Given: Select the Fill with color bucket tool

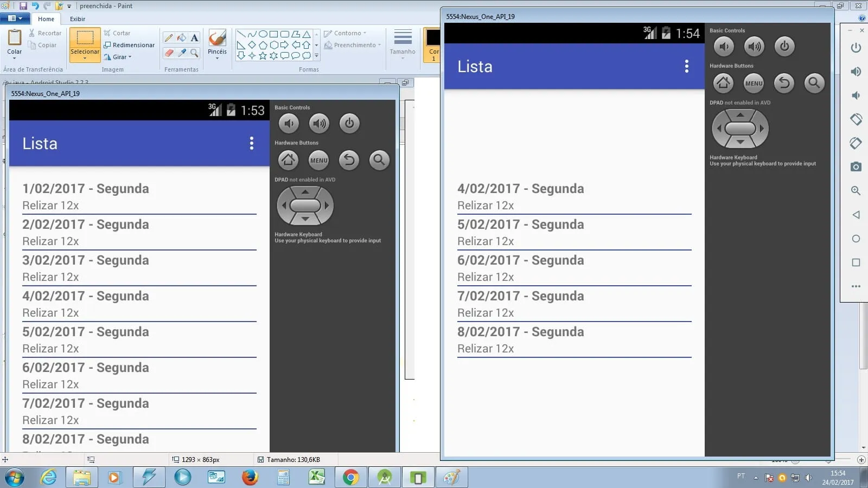Looking at the screenshot, I should tap(182, 38).
